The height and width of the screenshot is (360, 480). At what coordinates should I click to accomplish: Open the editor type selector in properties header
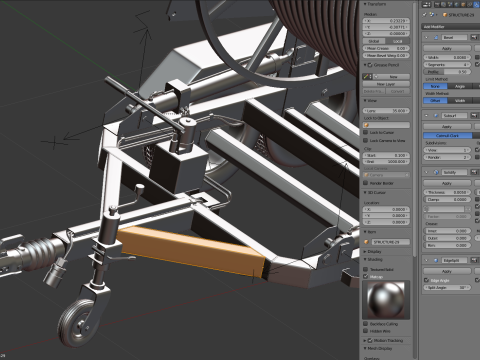pos(426,4)
